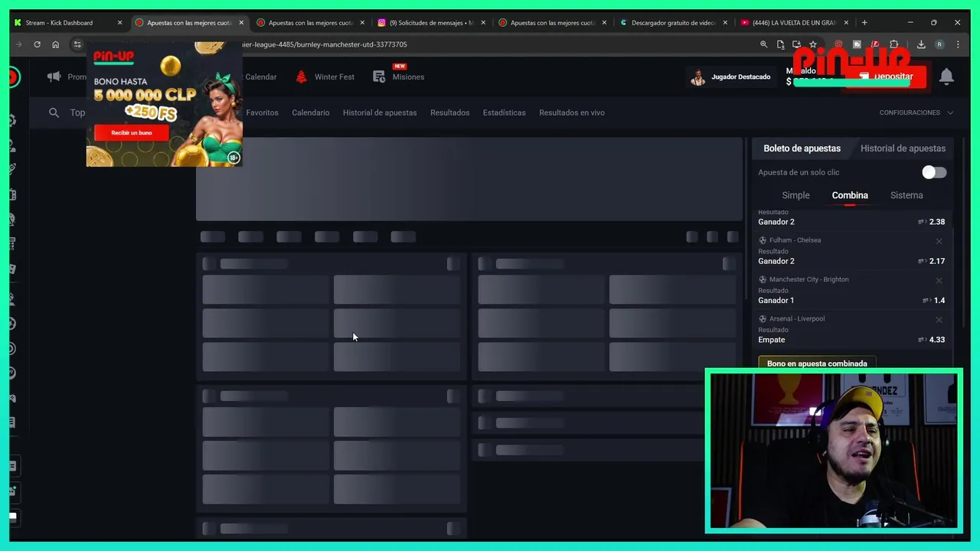Click Recibir un bono on the ad
The height and width of the screenshot is (551, 980).
pos(131,133)
